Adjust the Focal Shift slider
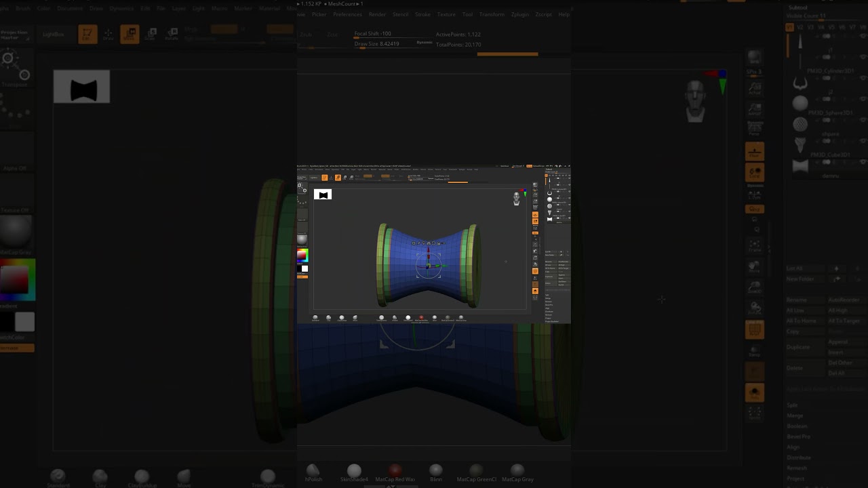868x488 pixels. pyautogui.click(x=394, y=34)
